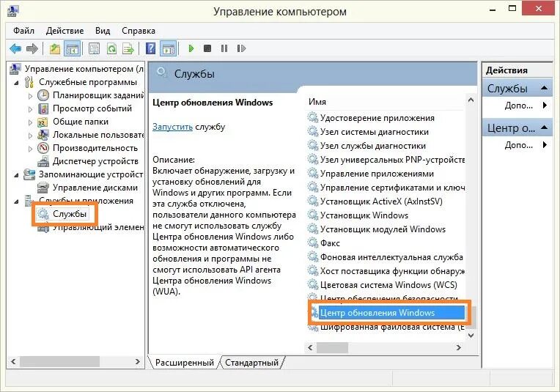
Task: Click the Forward arrow toolbar icon
Action: 32,48
